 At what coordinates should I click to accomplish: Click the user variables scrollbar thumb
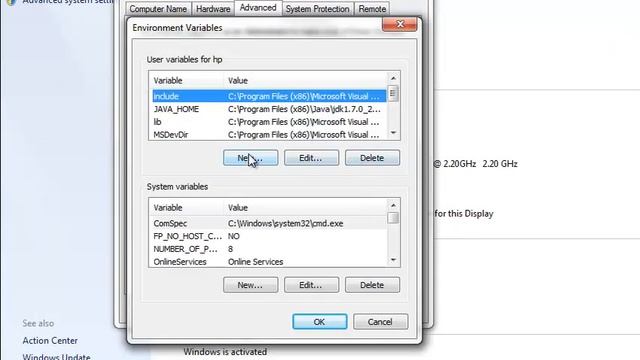393,93
